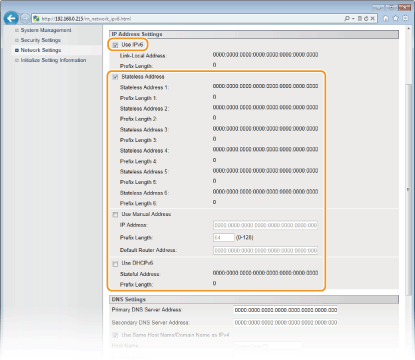Open the browser Tools gear icon
This screenshot has height=360, width=415.
[x=405, y=18]
